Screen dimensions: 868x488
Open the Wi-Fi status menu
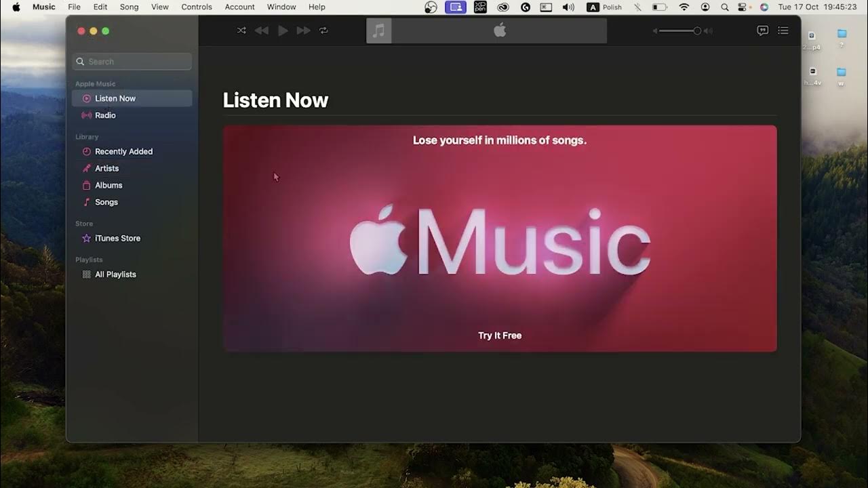click(684, 7)
